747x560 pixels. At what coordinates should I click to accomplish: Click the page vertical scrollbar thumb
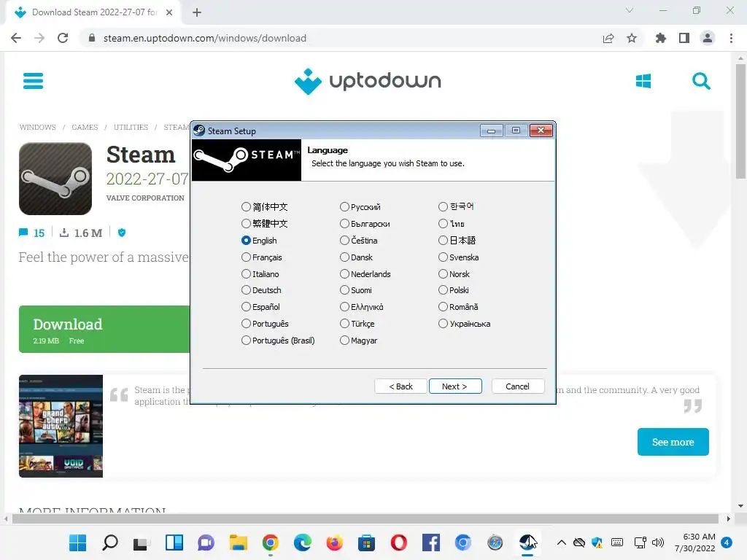[740, 122]
